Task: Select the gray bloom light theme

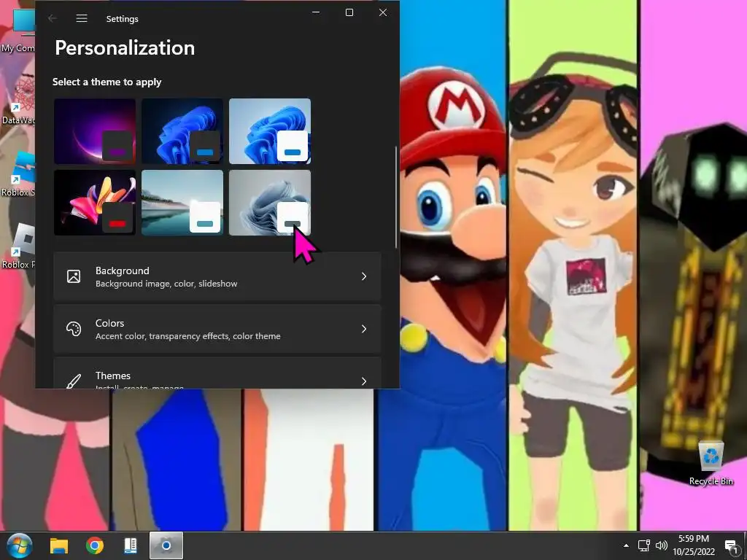Action: click(x=270, y=203)
